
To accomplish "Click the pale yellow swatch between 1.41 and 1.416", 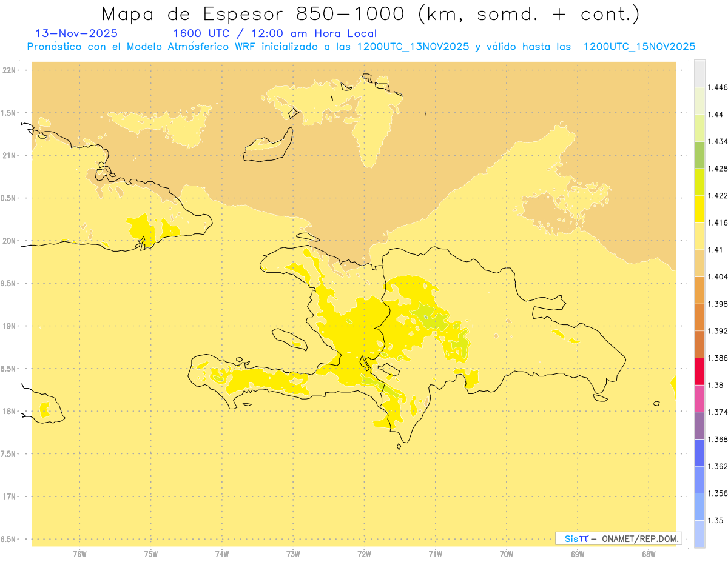I will 699,236.
